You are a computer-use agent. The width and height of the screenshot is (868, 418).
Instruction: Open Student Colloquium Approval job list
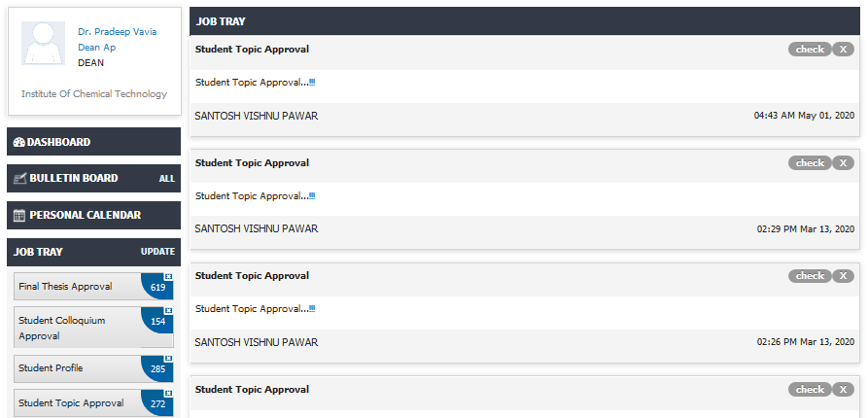(x=93, y=328)
